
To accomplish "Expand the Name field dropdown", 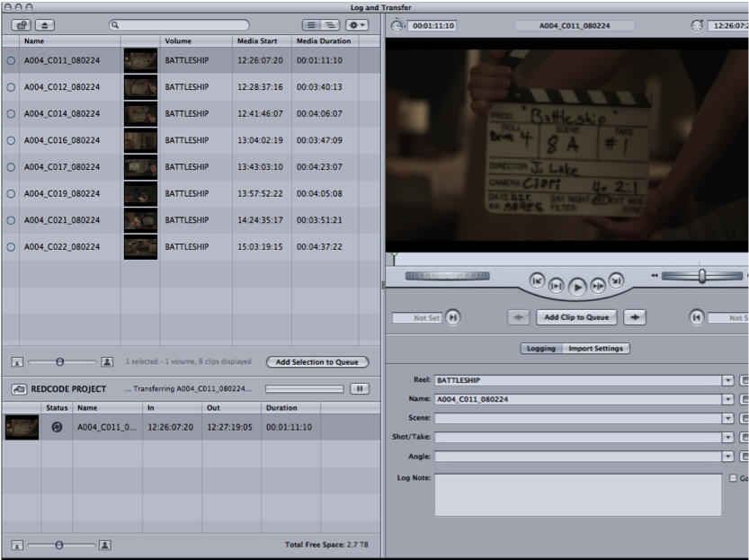I will [727, 400].
